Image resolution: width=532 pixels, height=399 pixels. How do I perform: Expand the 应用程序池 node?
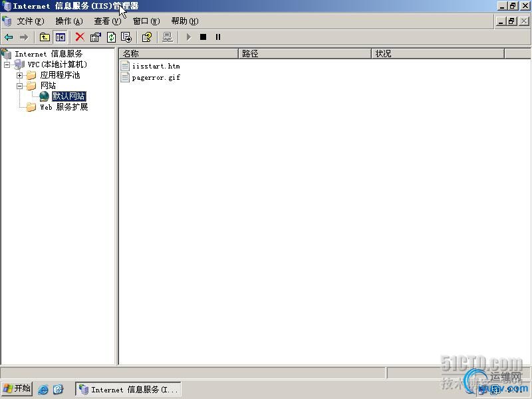20,75
